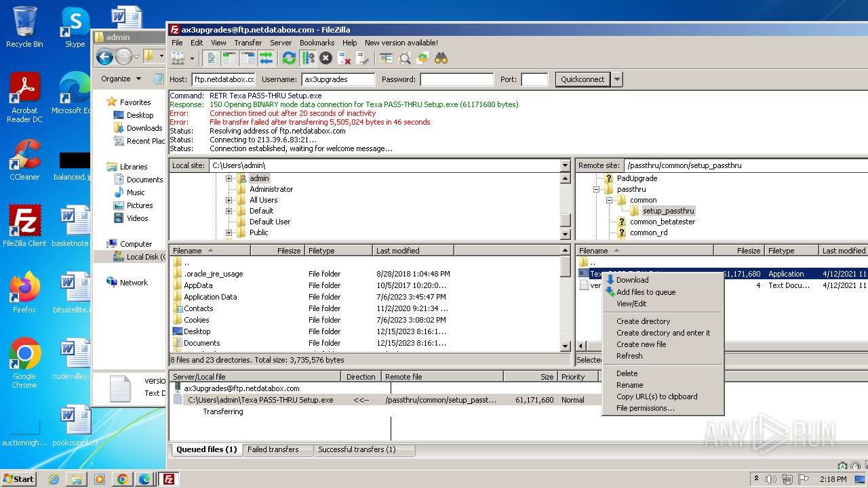Open Google Chrome from the taskbar
Image resolution: width=868 pixels, height=488 pixels.
coord(122,479)
